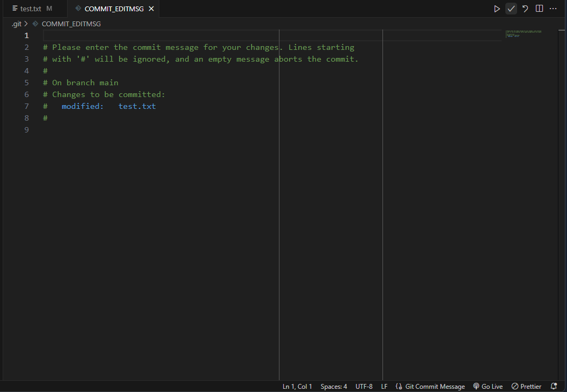Expand the breadcrumb chevron after .git

click(26, 24)
